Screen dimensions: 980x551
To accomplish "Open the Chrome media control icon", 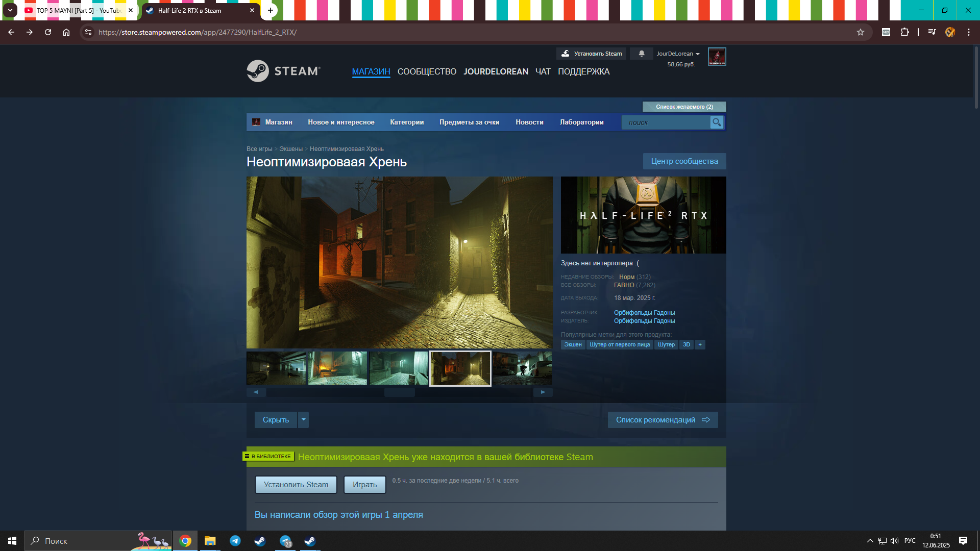I will coord(932,32).
